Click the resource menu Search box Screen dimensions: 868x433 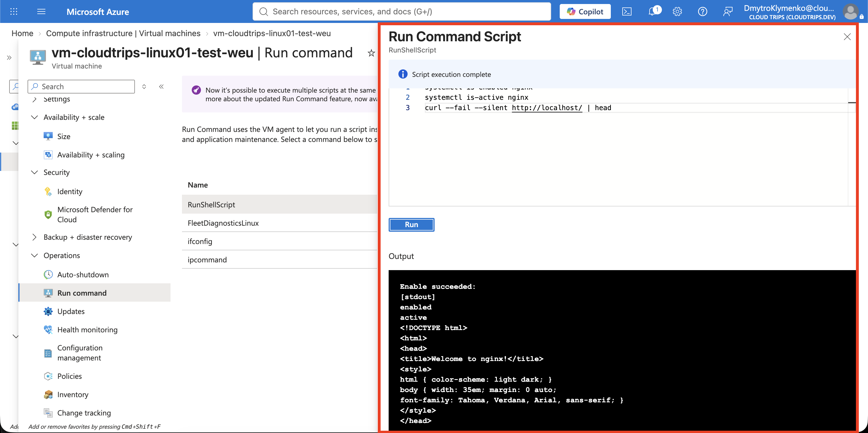[81, 87]
